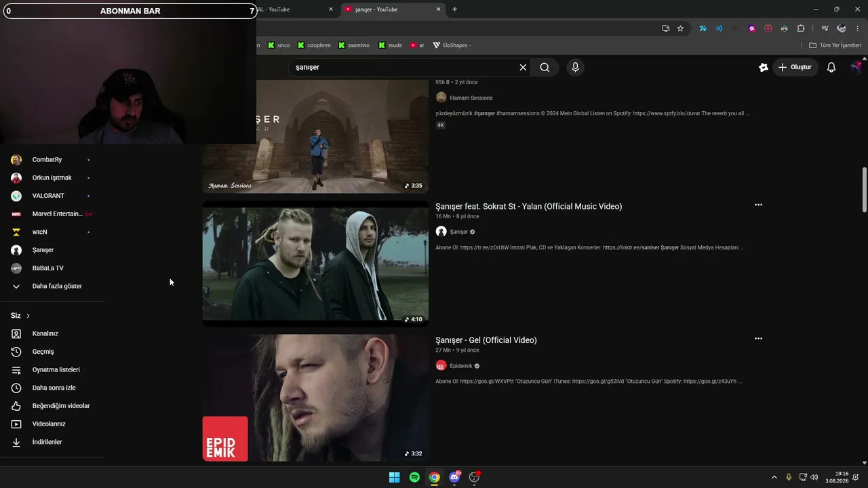Click the page's vertical scrollbar thumb
This screenshot has width=868, height=488.
pyautogui.click(x=865, y=190)
